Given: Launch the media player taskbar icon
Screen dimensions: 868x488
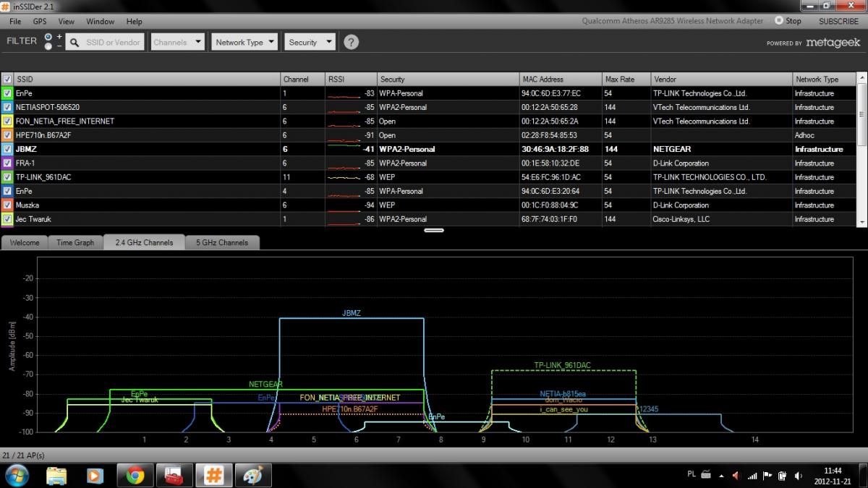Looking at the screenshot, I should click(94, 475).
